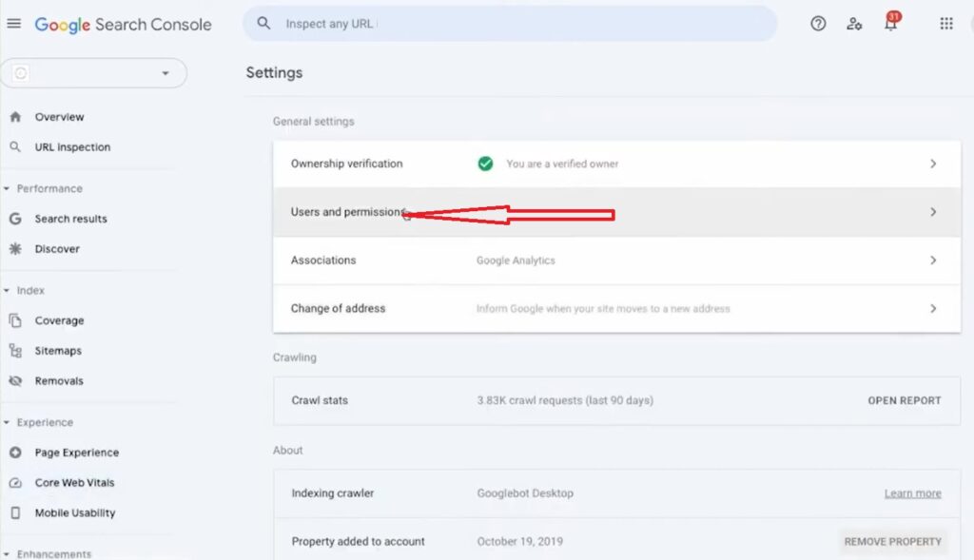Click the Overview home icon
The height and width of the screenshot is (560, 974).
coord(15,117)
